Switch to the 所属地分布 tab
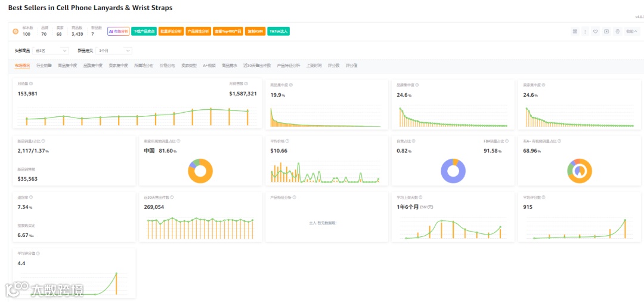The width and height of the screenshot is (644, 302). [144, 65]
